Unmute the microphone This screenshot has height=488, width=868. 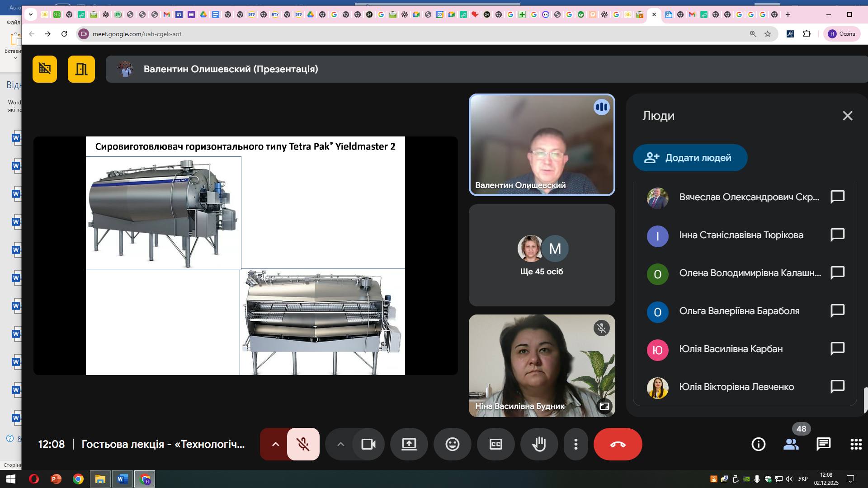pos(303,444)
